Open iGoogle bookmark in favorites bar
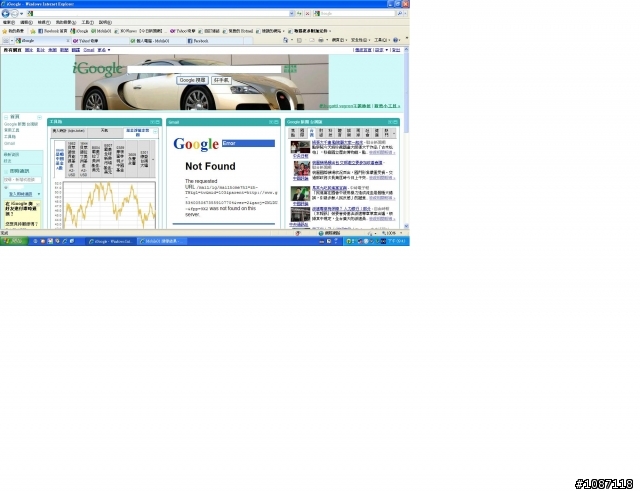 pos(79,31)
